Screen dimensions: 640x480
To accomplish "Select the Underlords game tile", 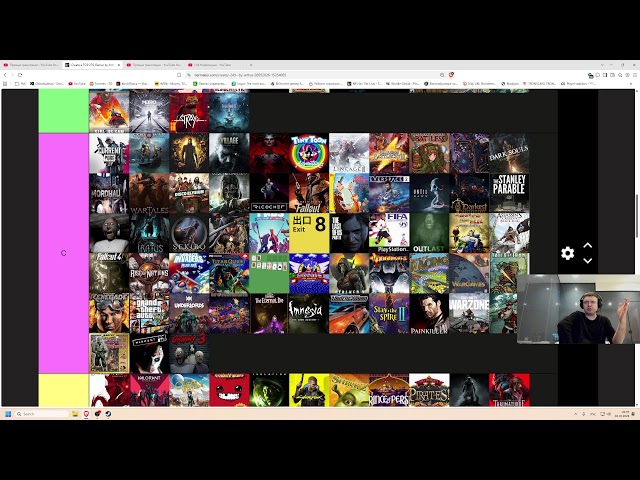I will (189, 313).
